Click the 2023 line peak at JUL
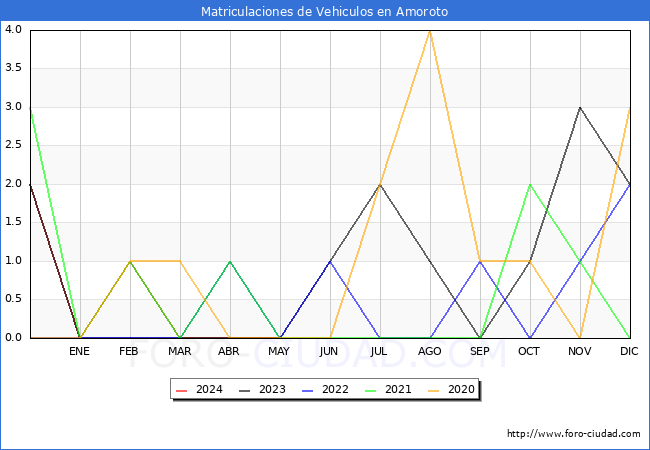 pos(380,184)
